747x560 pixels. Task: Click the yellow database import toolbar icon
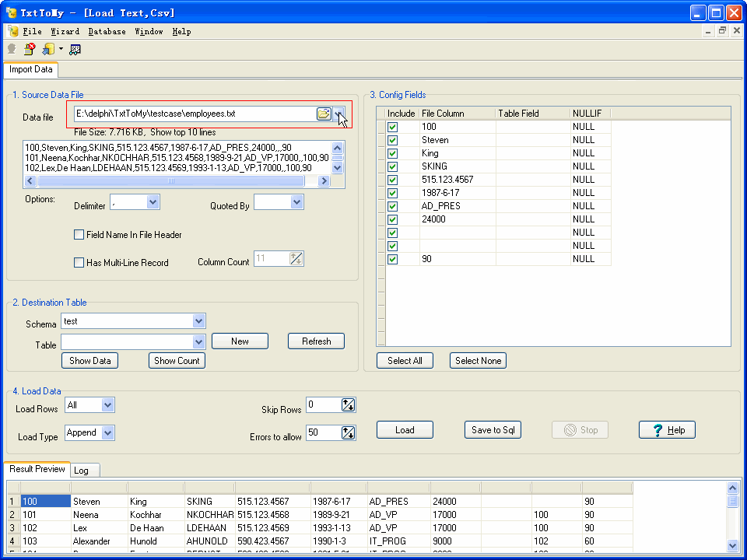point(48,49)
